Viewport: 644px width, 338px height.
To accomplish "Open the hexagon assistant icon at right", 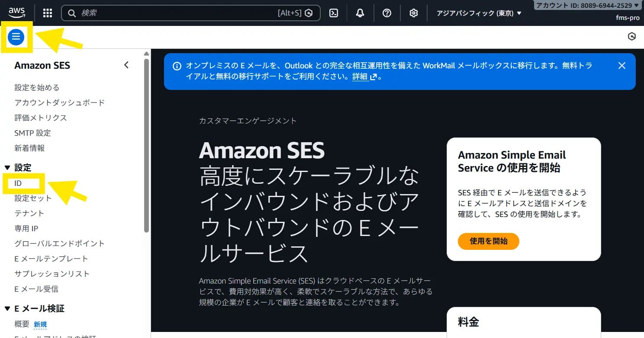I will click(632, 37).
